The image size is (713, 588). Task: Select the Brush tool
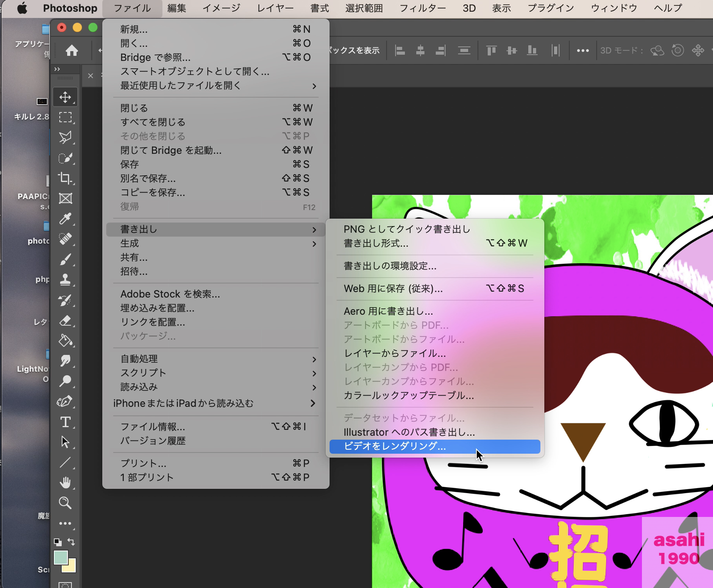(65, 259)
